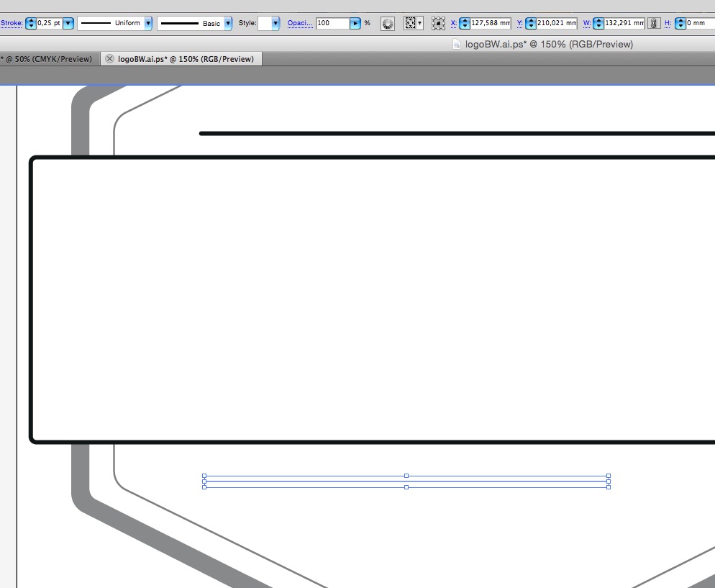Open the W width link
The width and height of the screenshot is (715, 588).
(587, 23)
